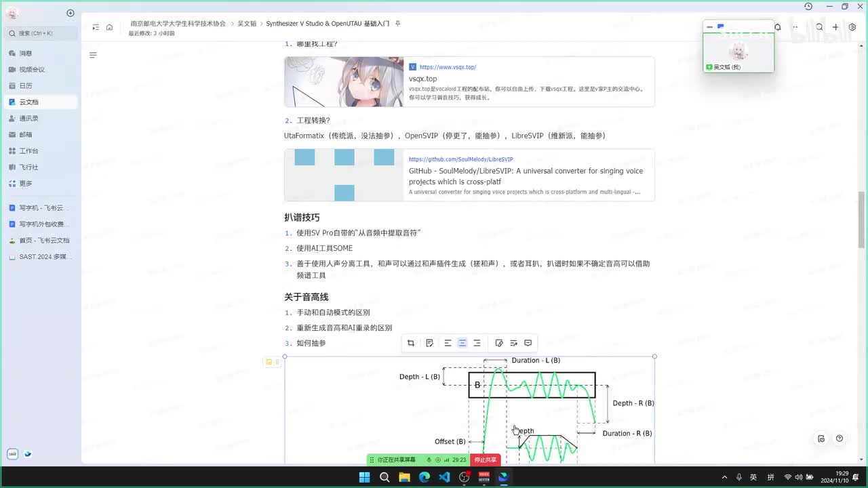Click 停止共享 to stop sharing

click(x=486, y=460)
